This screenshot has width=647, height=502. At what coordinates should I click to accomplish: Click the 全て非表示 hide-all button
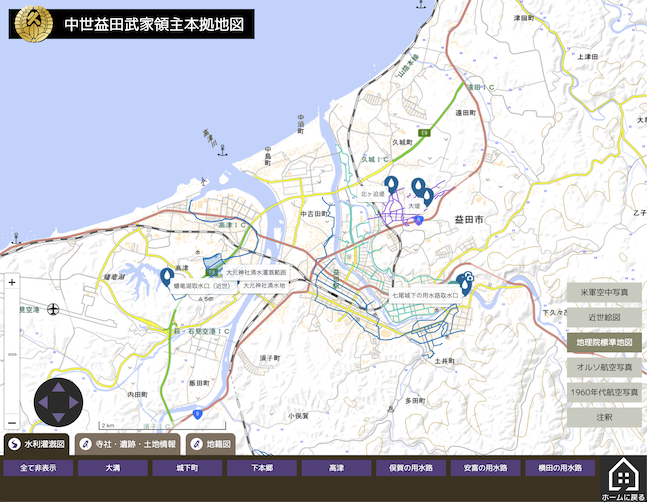(x=38, y=467)
